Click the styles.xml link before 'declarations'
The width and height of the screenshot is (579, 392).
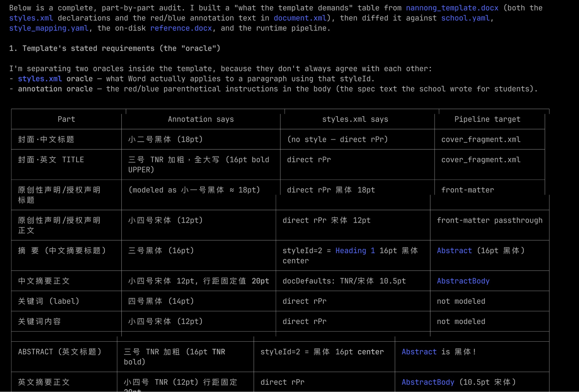coord(31,18)
